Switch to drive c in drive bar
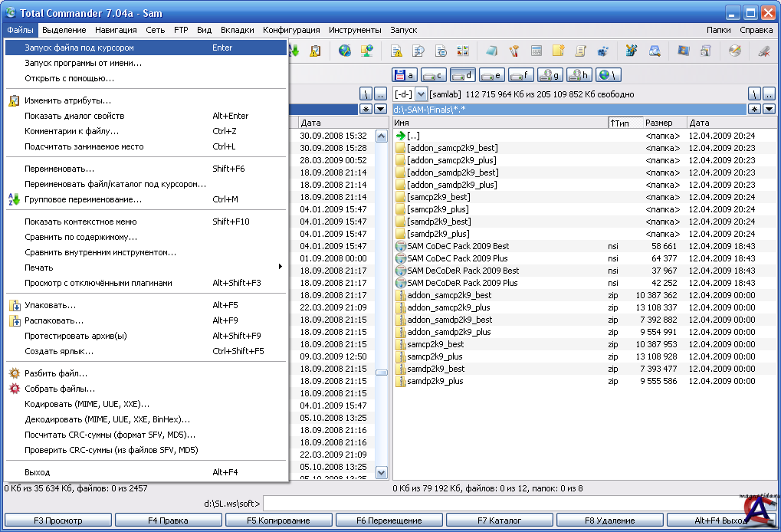 coord(433,75)
